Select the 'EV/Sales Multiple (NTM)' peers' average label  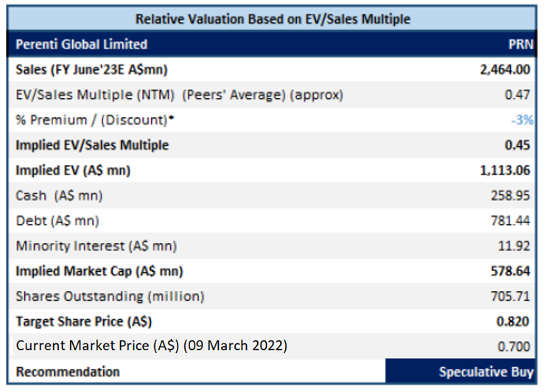point(179,95)
